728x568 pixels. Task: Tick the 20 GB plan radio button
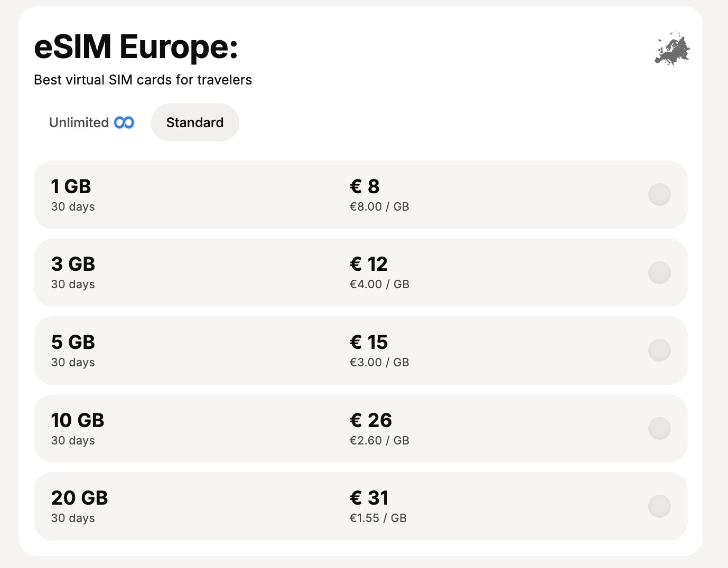point(659,506)
